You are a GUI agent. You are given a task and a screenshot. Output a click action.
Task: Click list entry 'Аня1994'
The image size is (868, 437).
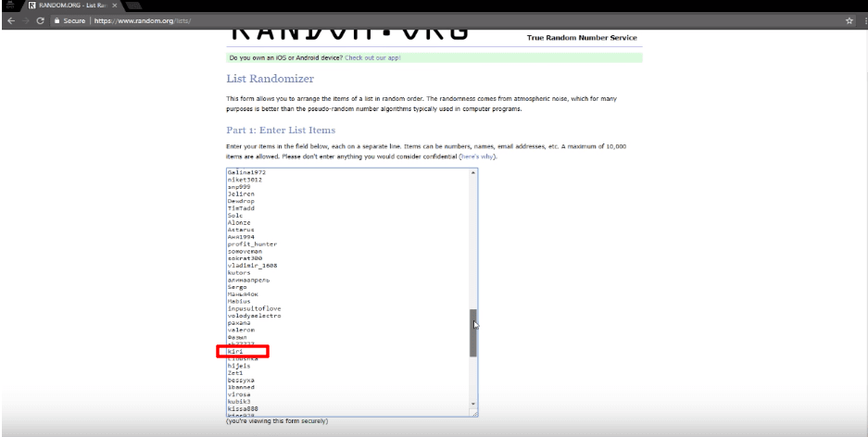241,237
